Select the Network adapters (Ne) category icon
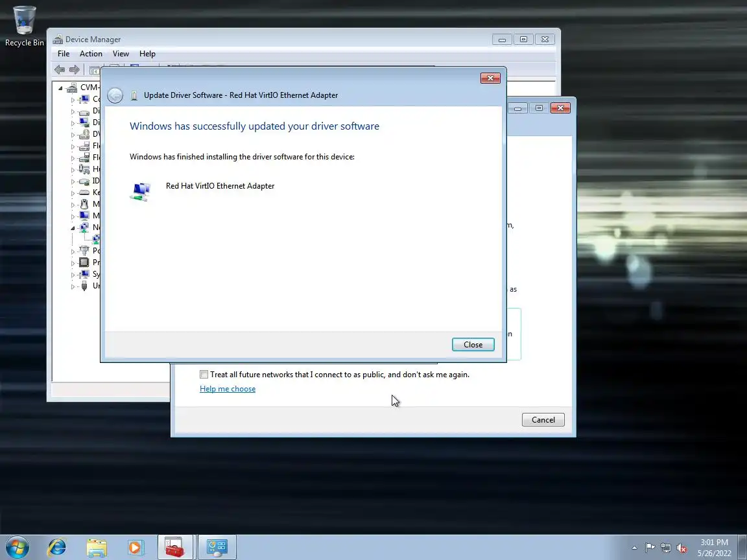 [84, 227]
